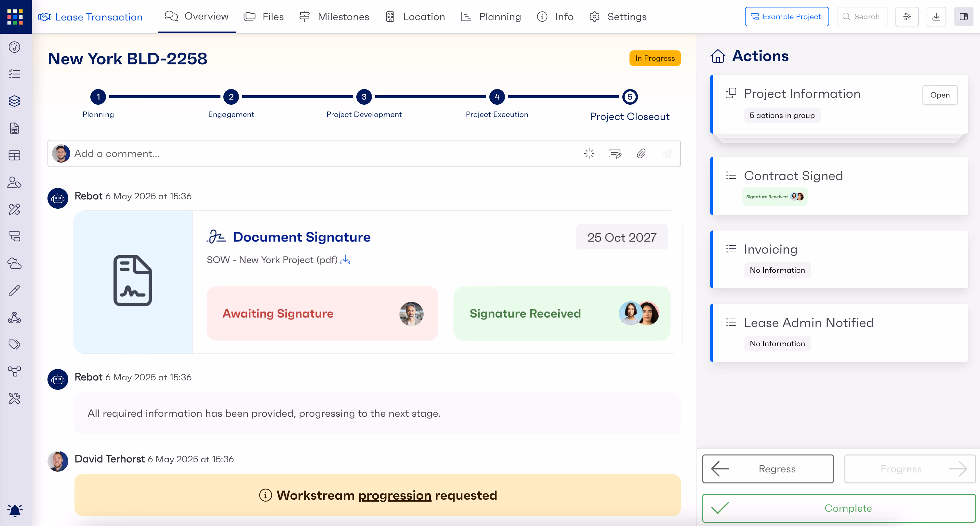Toggle the right side panel view
This screenshot has height=526, width=980.
963,17
